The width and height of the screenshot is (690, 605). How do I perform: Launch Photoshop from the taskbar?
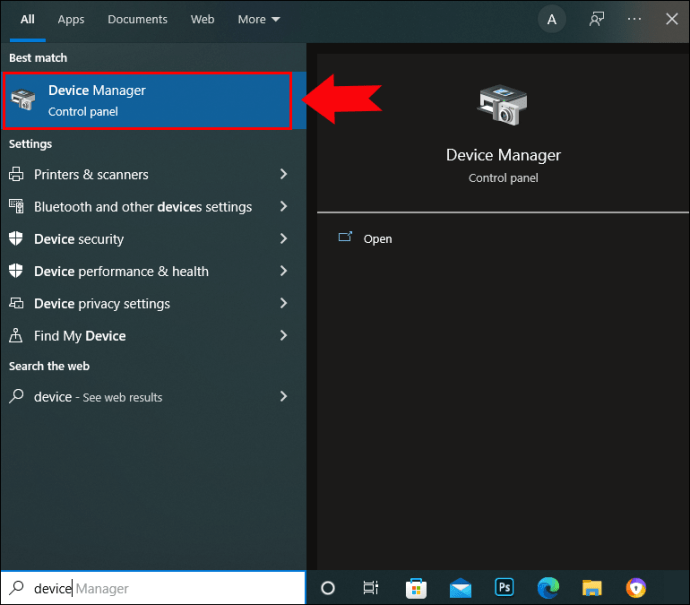click(x=504, y=587)
